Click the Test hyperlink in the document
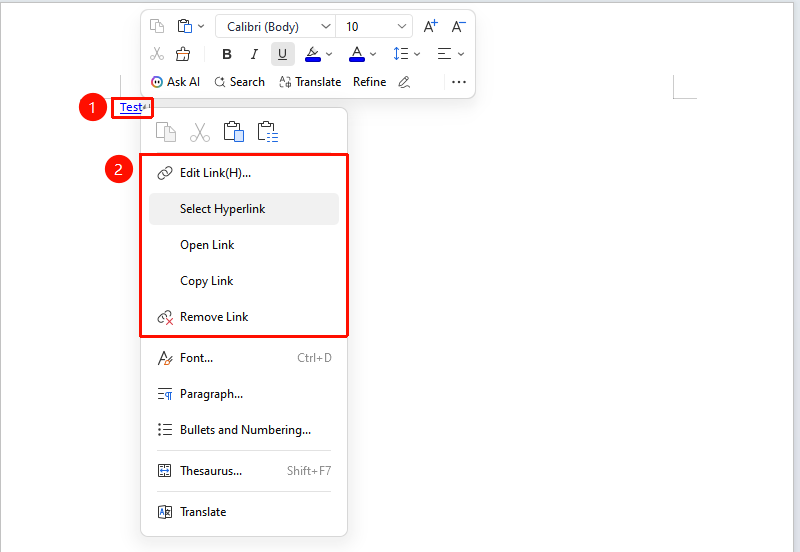The image size is (800, 552). pos(131,107)
